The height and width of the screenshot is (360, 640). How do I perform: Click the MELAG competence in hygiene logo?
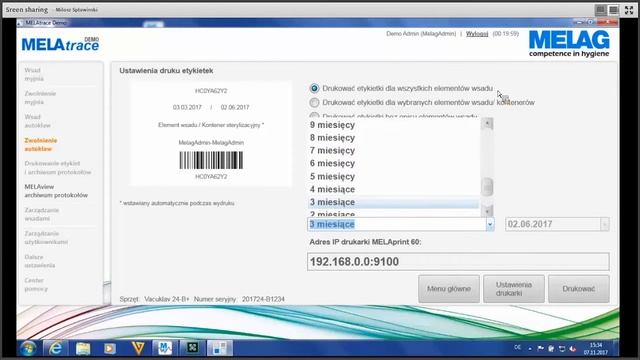coord(569,43)
